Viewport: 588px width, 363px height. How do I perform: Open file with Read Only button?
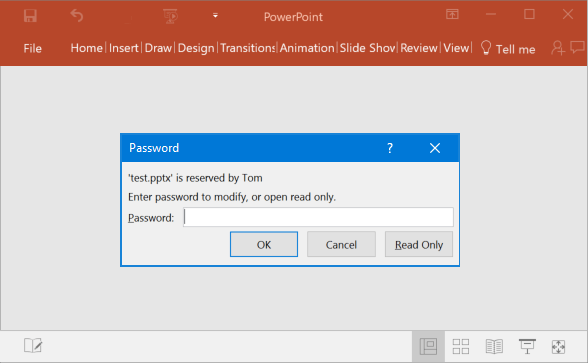click(x=419, y=244)
